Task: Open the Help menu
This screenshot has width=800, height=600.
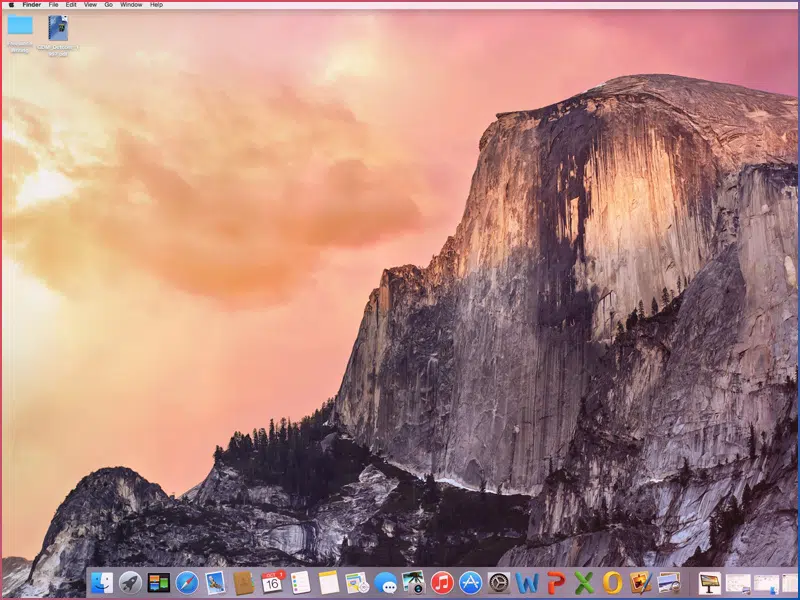Action: point(156,5)
